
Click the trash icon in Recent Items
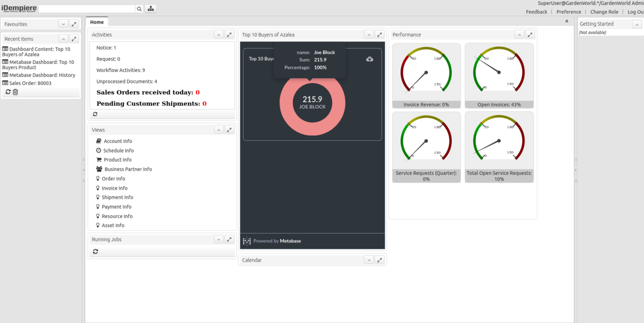pos(16,92)
